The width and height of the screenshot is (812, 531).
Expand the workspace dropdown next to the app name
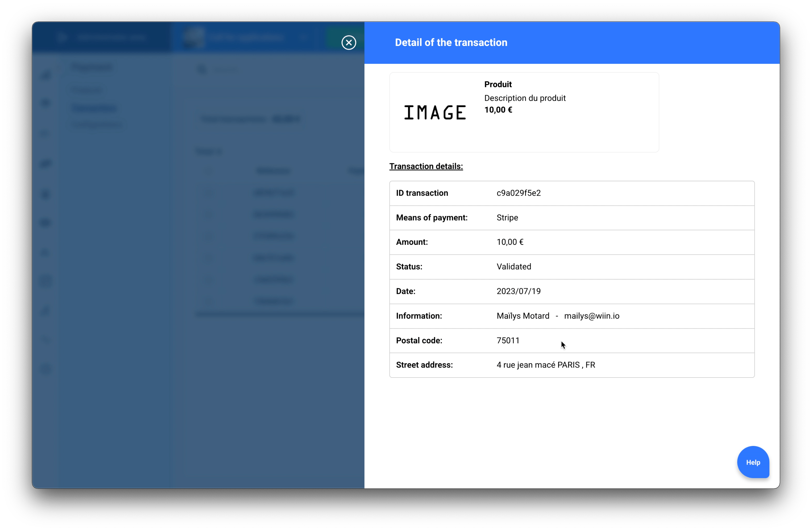click(303, 37)
